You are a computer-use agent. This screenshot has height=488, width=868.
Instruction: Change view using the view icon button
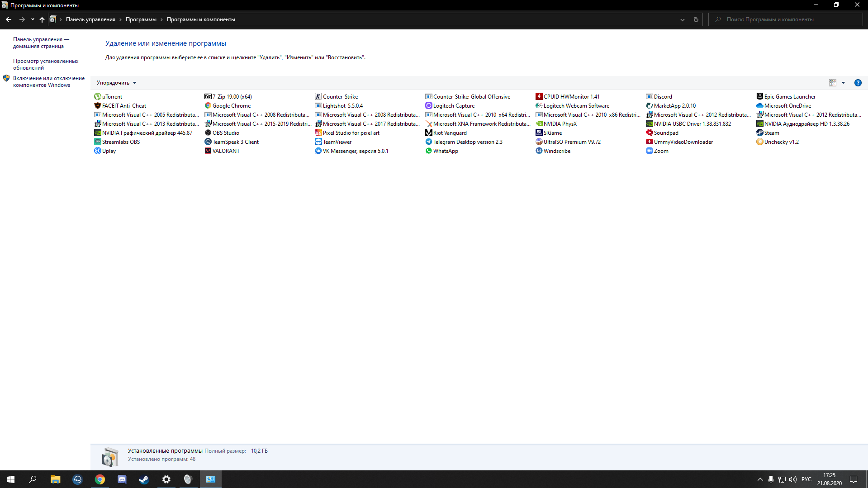click(x=833, y=83)
